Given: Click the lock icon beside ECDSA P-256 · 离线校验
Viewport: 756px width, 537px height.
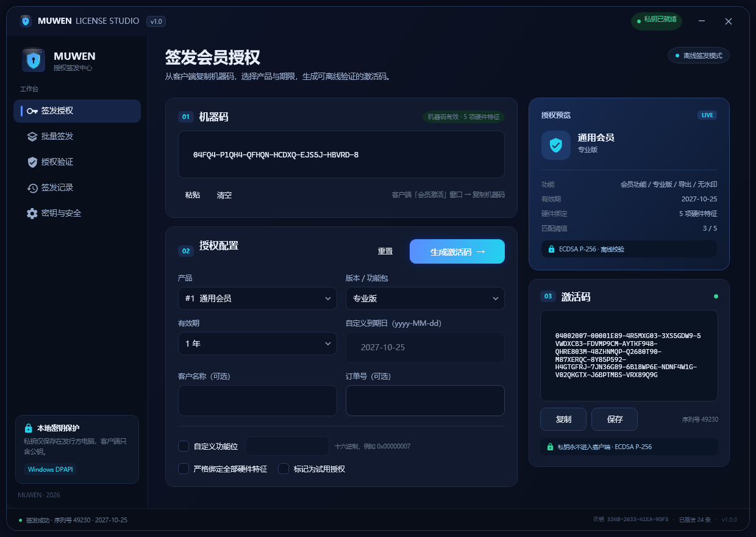Looking at the screenshot, I should [551, 249].
